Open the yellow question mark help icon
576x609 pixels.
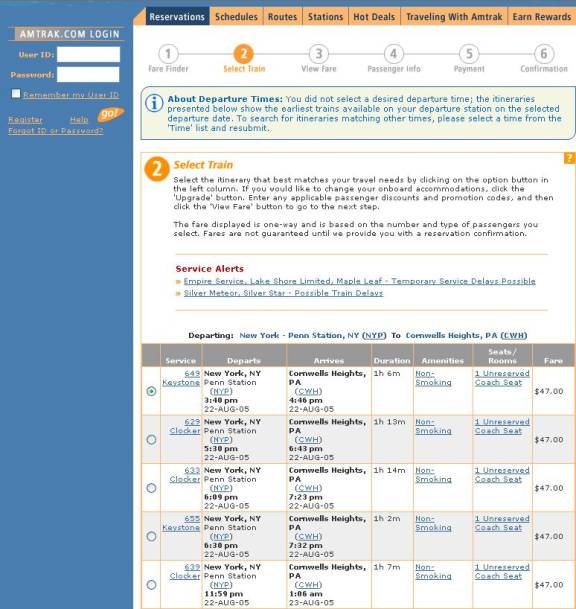pos(569,158)
